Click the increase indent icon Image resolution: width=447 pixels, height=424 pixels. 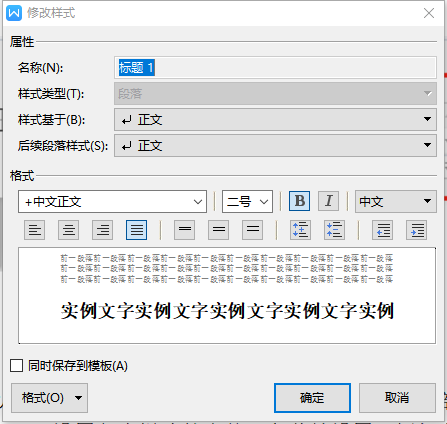pos(417,230)
